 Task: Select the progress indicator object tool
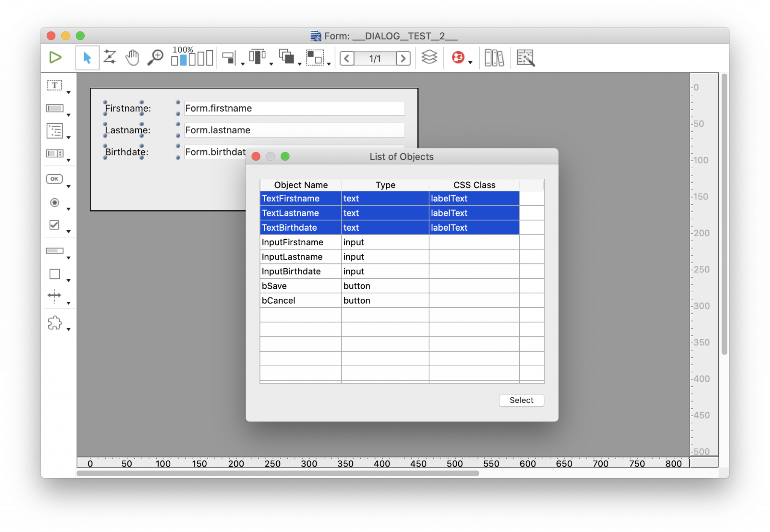click(x=55, y=251)
